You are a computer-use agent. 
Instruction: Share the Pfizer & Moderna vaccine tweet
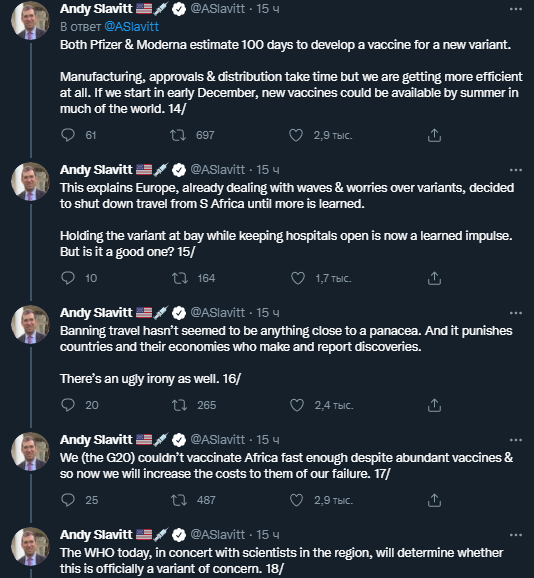(x=434, y=135)
